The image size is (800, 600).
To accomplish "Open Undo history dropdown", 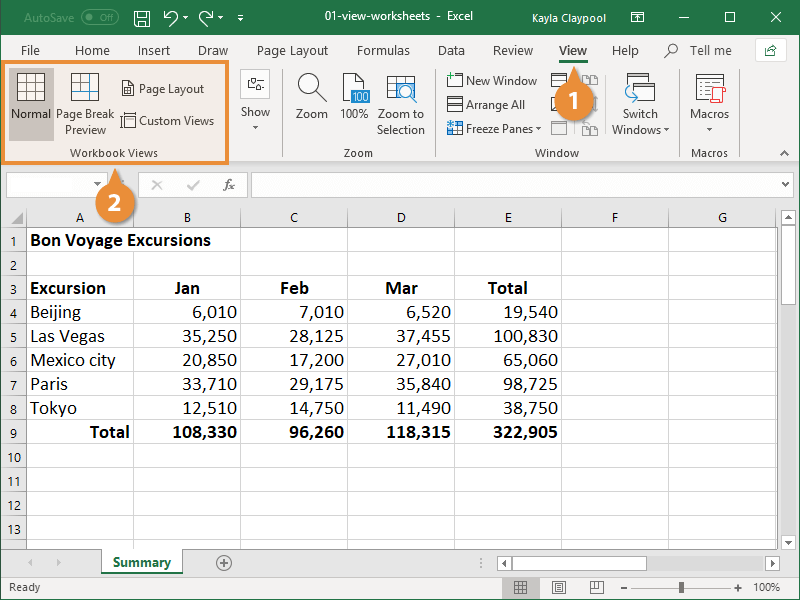I will coord(186,18).
